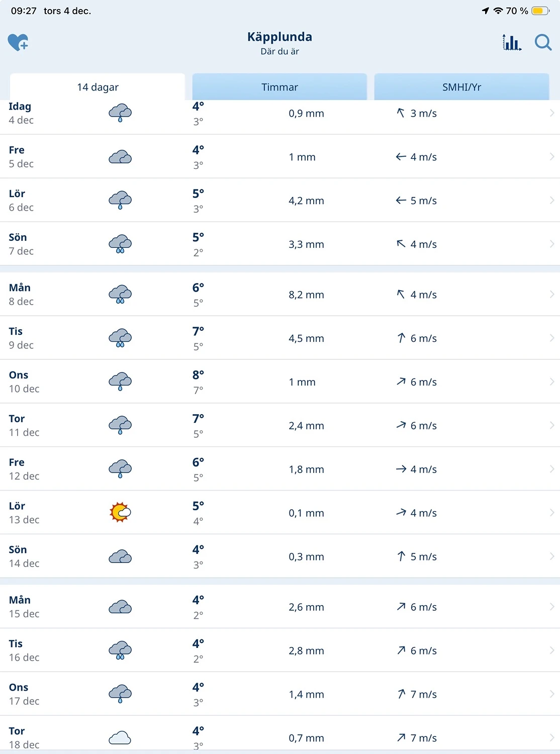Add Käpplunda to favorites with heart icon
The height and width of the screenshot is (754, 560).
pos(18,43)
